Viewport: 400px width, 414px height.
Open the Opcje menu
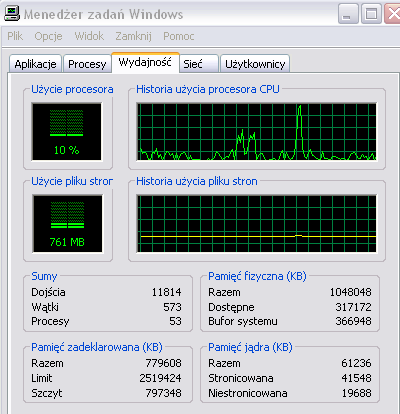pos(48,36)
